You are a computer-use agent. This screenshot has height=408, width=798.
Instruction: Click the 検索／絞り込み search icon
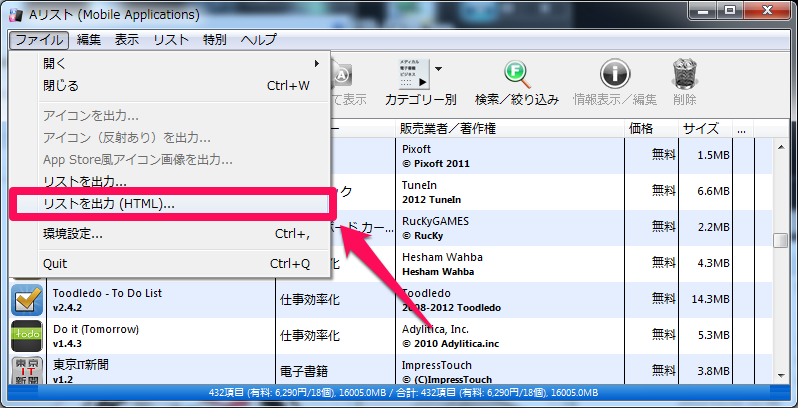coord(517,75)
